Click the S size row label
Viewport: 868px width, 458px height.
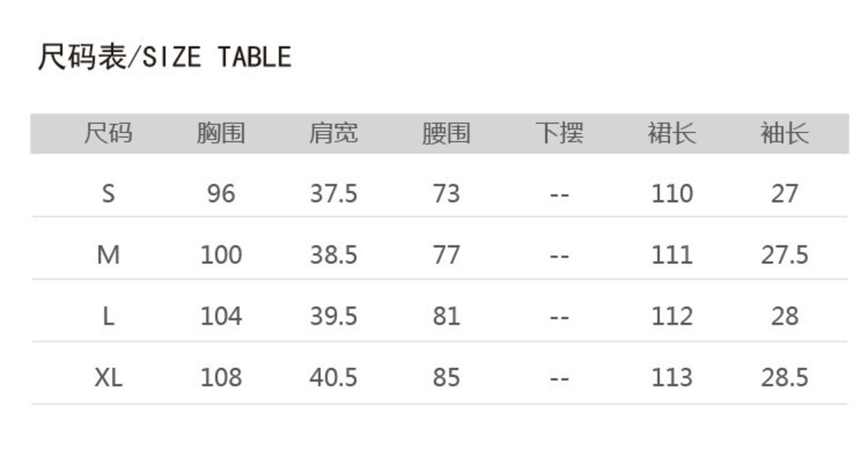[x=108, y=194]
